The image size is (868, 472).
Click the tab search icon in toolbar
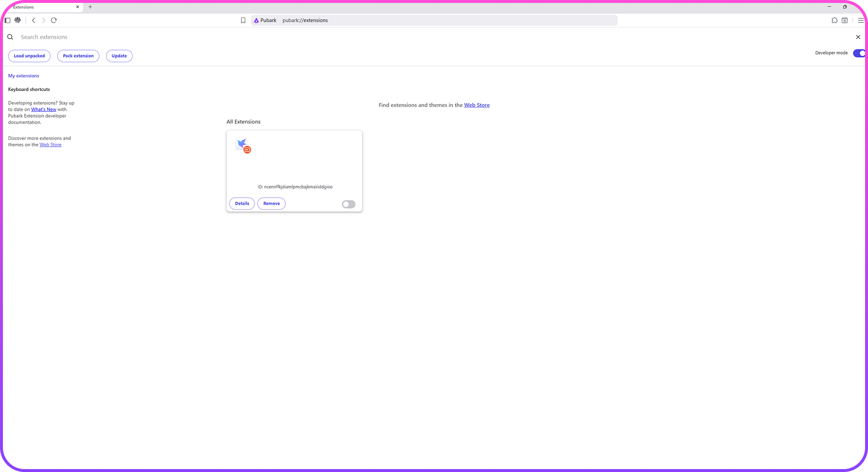click(844, 20)
